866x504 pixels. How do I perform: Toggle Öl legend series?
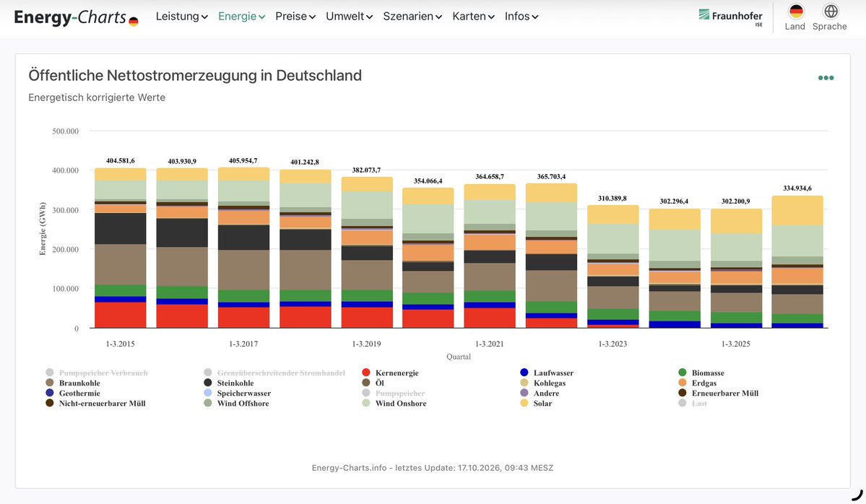[x=373, y=383]
